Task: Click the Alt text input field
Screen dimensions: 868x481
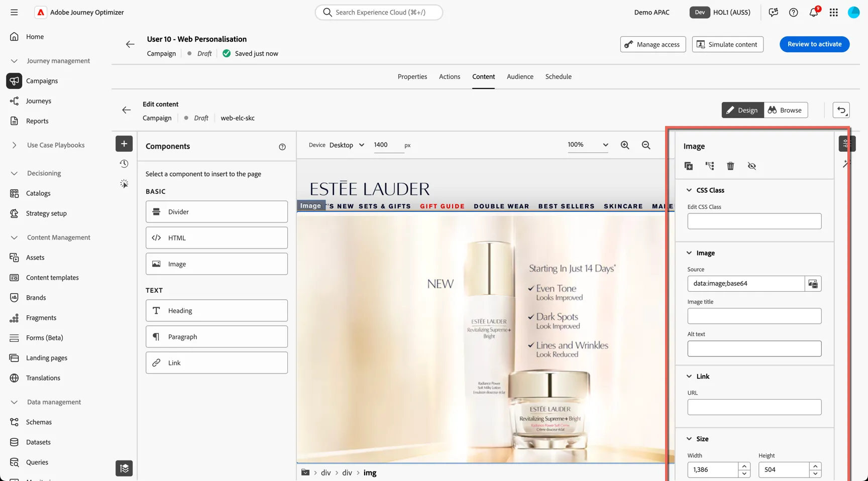Action: (754, 349)
